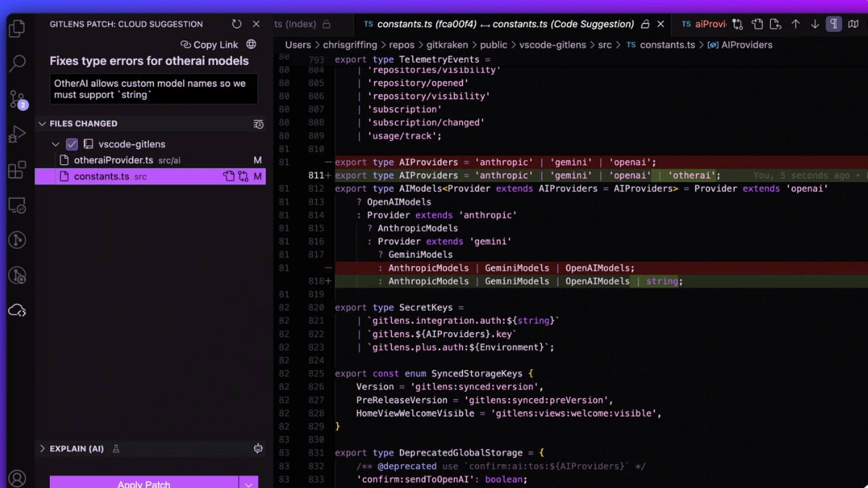Open Source Control view with badge 2
The image size is (868, 488).
17,99
